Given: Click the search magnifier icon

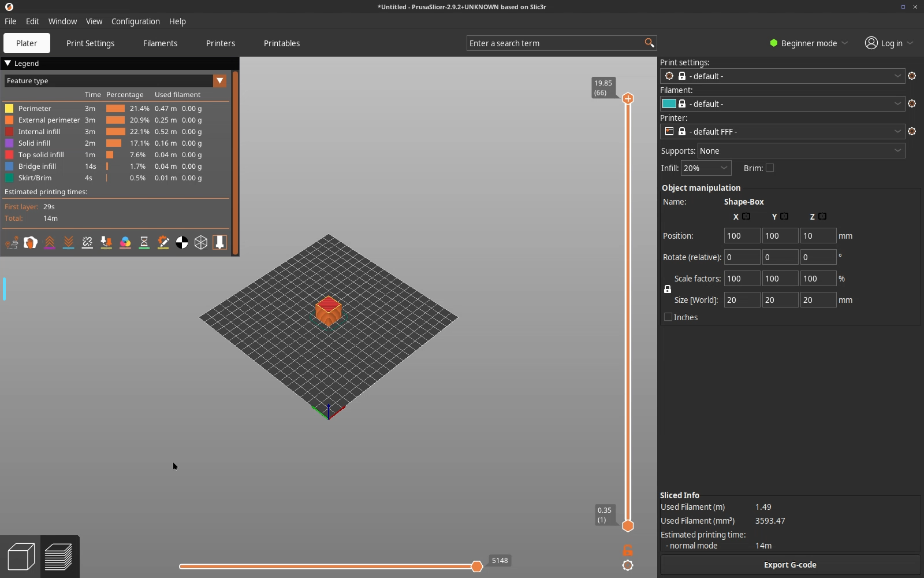Looking at the screenshot, I should point(649,43).
